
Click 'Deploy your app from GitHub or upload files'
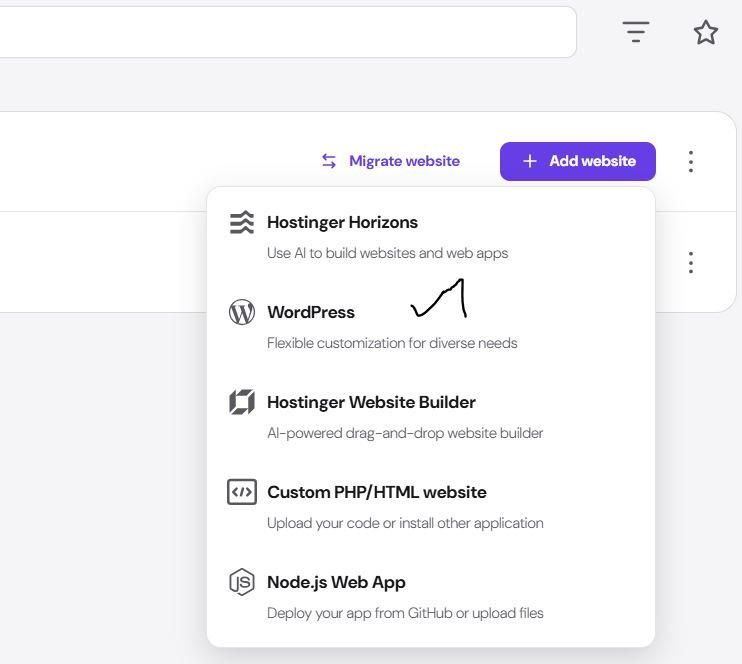point(405,613)
